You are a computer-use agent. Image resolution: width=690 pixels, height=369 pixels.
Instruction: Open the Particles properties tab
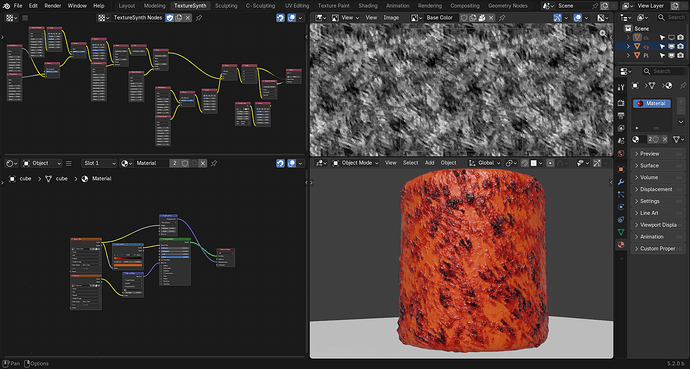[x=621, y=194]
